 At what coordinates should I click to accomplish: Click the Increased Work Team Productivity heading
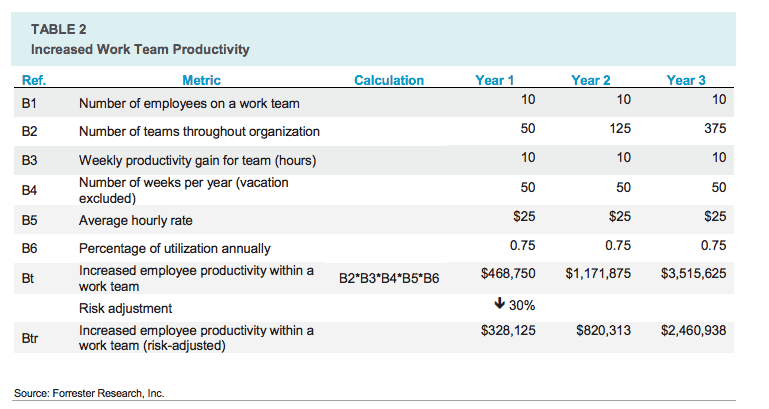click(140, 48)
